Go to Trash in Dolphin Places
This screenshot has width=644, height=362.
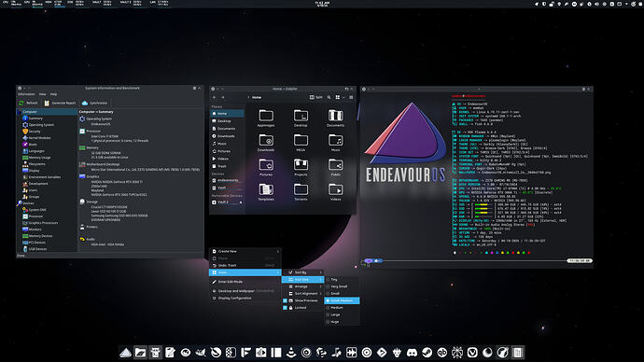tap(227, 166)
